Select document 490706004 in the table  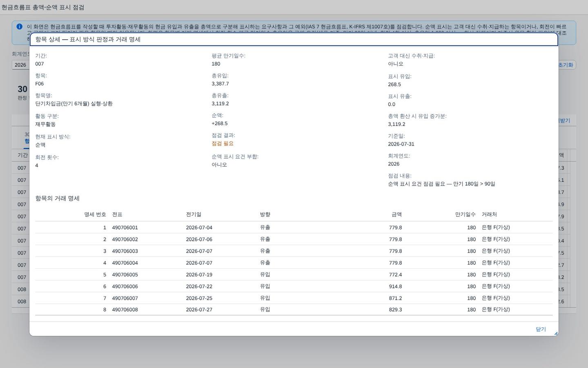[x=125, y=263]
